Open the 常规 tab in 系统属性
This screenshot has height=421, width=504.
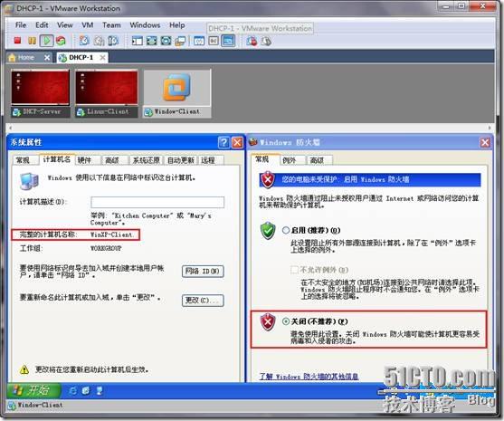click(23, 160)
